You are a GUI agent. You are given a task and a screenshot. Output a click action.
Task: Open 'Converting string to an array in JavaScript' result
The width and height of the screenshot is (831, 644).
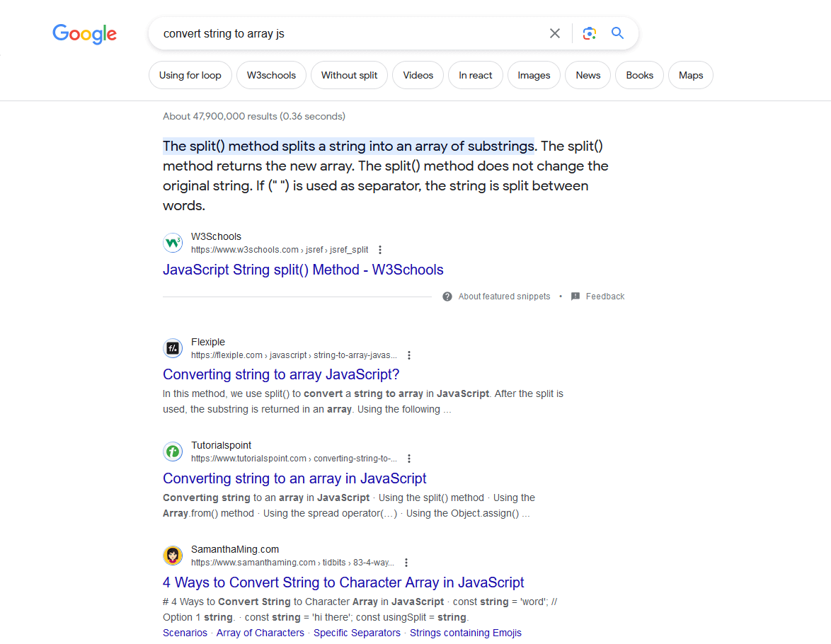(x=294, y=478)
